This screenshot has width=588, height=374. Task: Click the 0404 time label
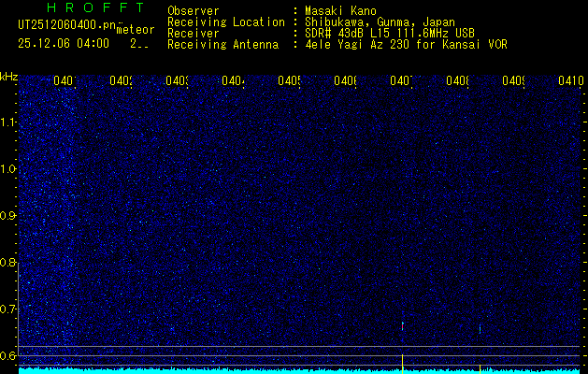(233, 80)
